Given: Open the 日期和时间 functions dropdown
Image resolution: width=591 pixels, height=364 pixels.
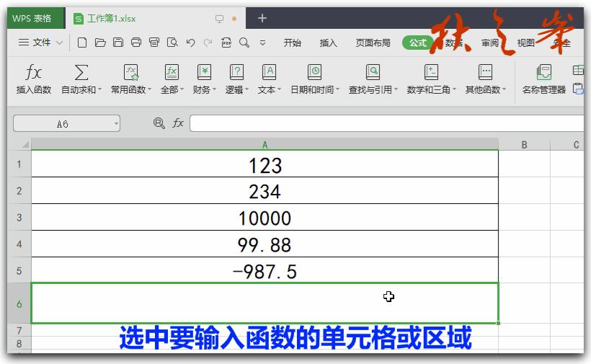Looking at the screenshot, I should (315, 79).
